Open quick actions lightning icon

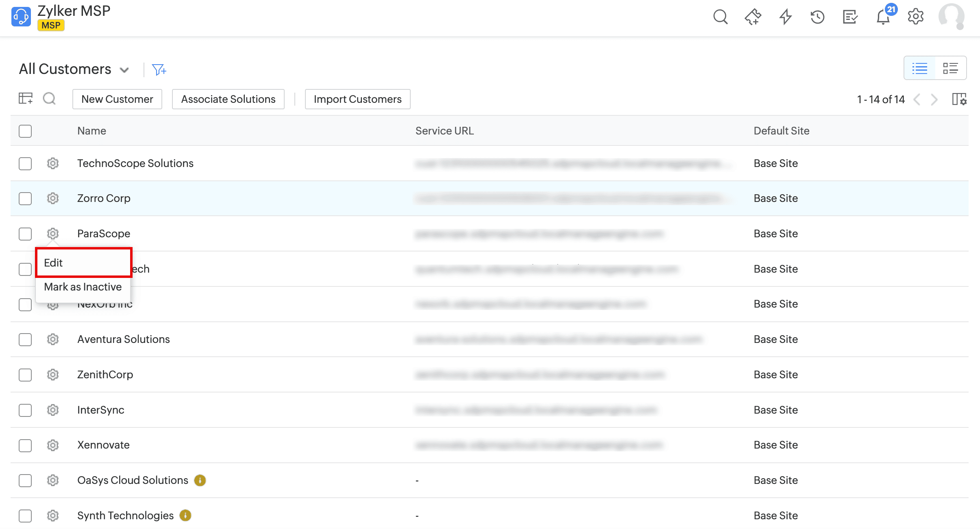pos(785,17)
